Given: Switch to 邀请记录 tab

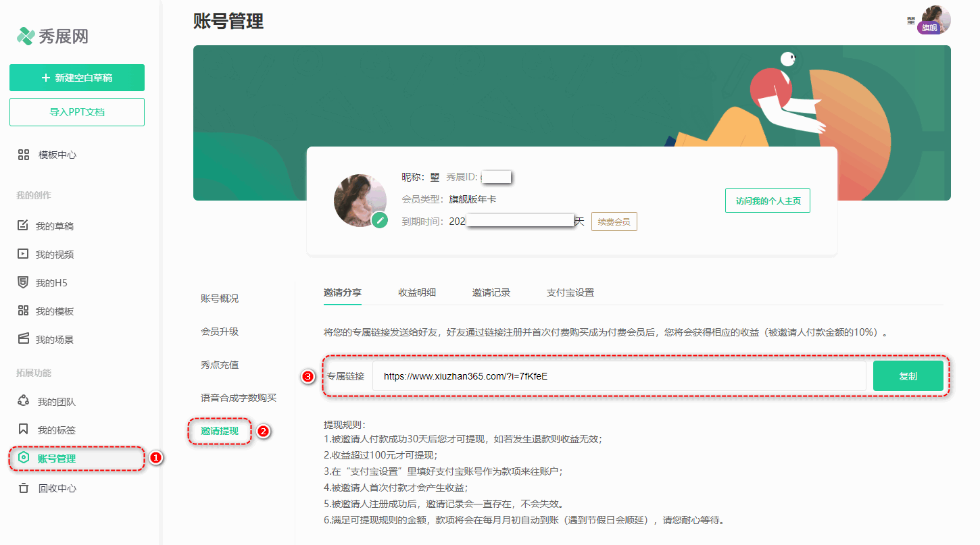Looking at the screenshot, I should point(491,292).
